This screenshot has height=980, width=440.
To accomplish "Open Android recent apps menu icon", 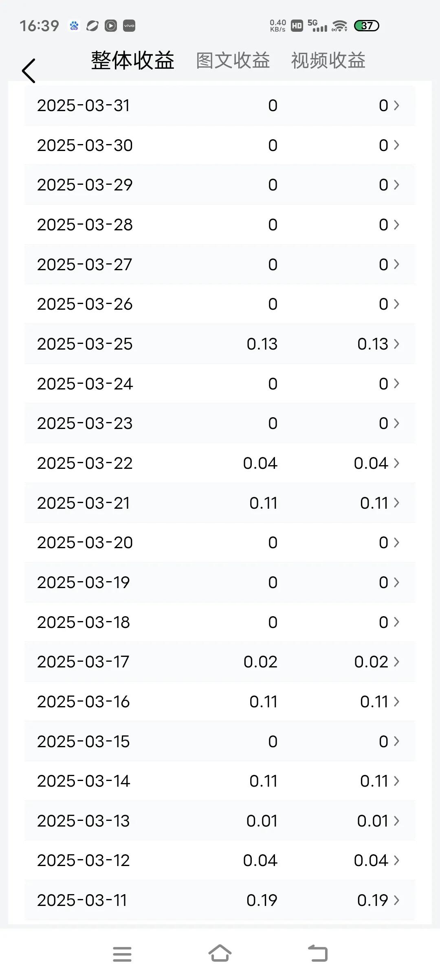I will click(122, 954).
